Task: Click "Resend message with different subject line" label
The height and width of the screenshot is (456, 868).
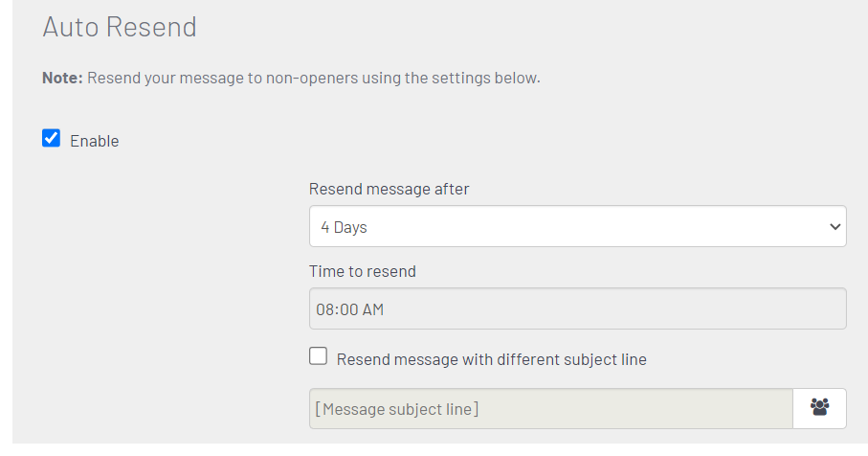Action: click(x=492, y=360)
